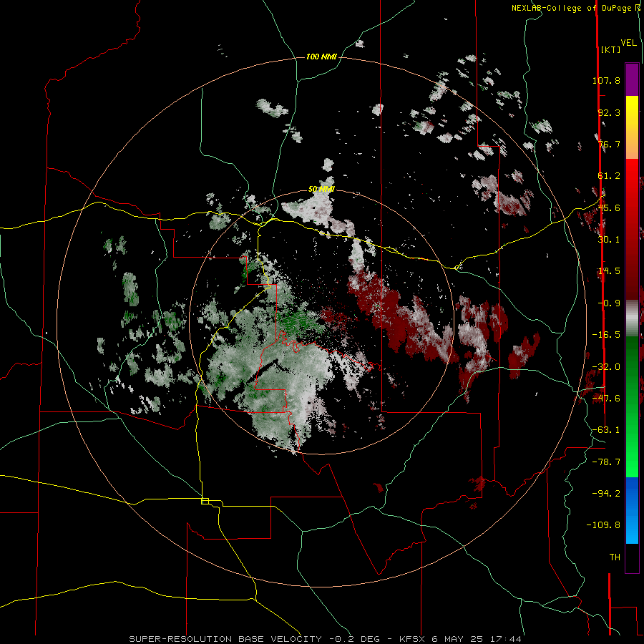
Task: Select the -47.6 legend value
Action: [x=606, y=399]
